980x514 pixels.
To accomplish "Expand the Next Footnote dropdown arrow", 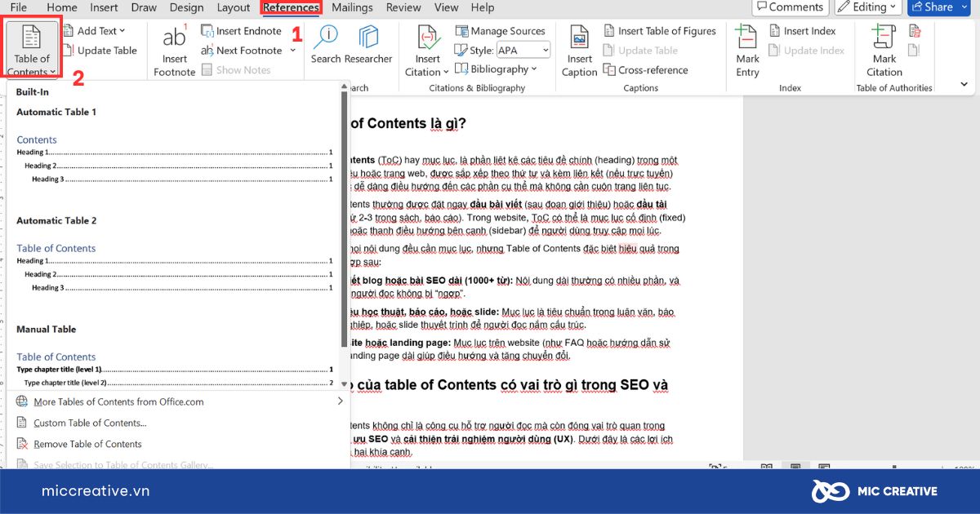I will tap(293, 51).
